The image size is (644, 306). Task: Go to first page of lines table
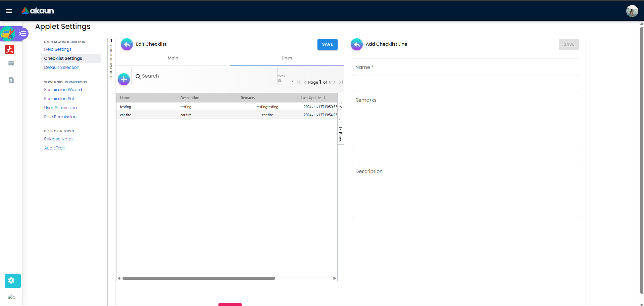(299, 82)
